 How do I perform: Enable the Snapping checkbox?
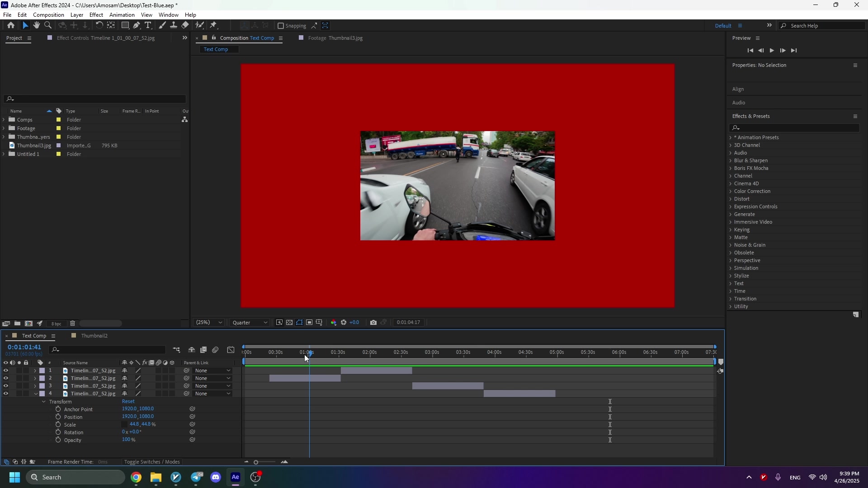coord(281,26)
